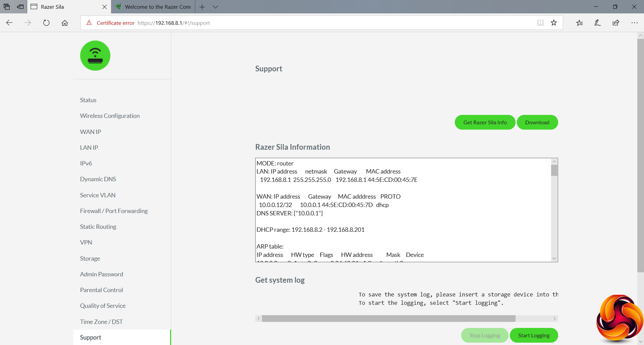Open the IPv6 settings page
644x345 pixels.
coord(86,163)
